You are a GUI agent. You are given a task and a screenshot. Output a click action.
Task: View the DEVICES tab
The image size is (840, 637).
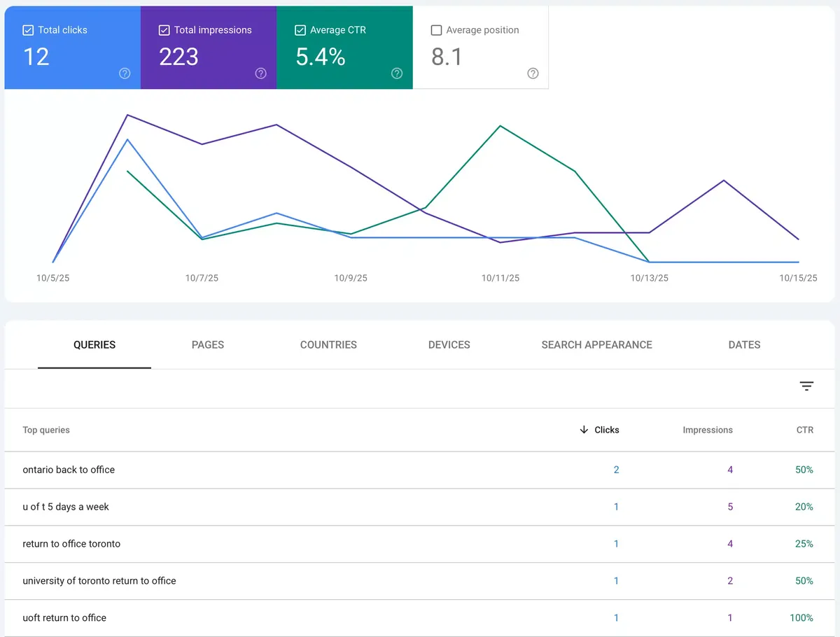(449, 344)
